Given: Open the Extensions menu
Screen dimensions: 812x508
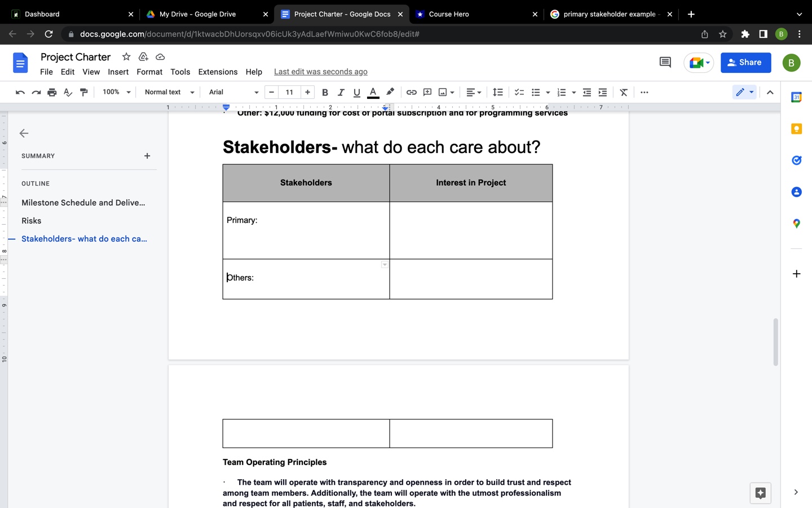Looking at the screenshot, I should (x=218, y=72).
